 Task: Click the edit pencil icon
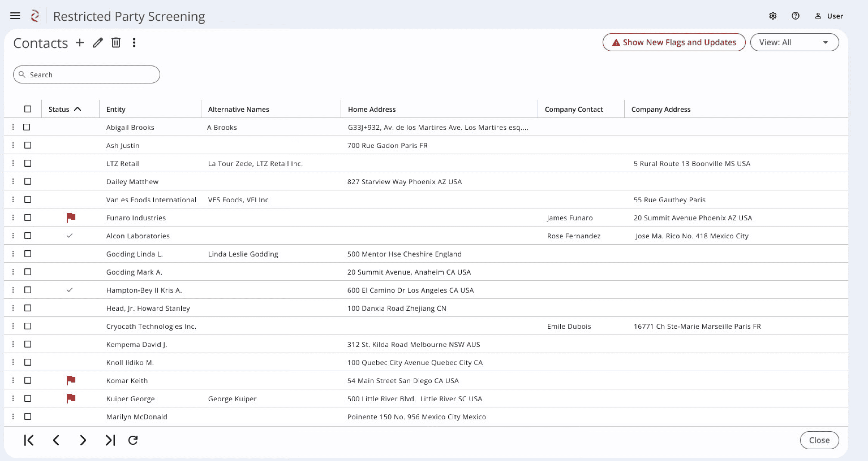coord(98,43)
